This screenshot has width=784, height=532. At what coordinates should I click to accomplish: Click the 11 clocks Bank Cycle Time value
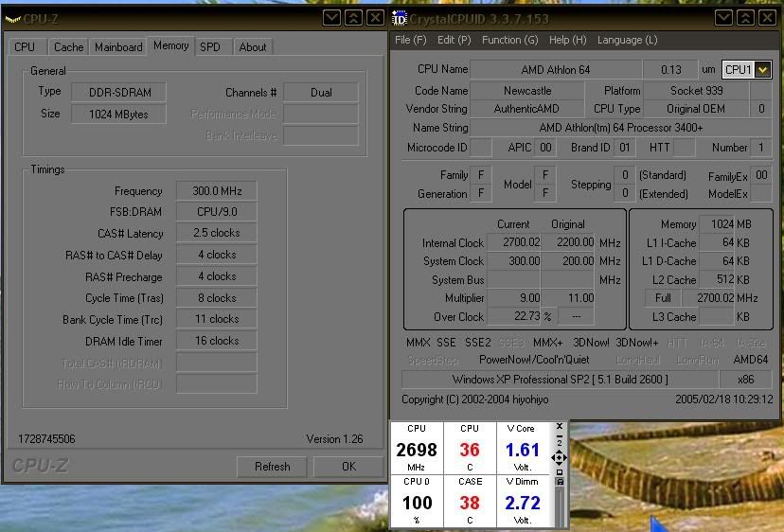(217, 319)
